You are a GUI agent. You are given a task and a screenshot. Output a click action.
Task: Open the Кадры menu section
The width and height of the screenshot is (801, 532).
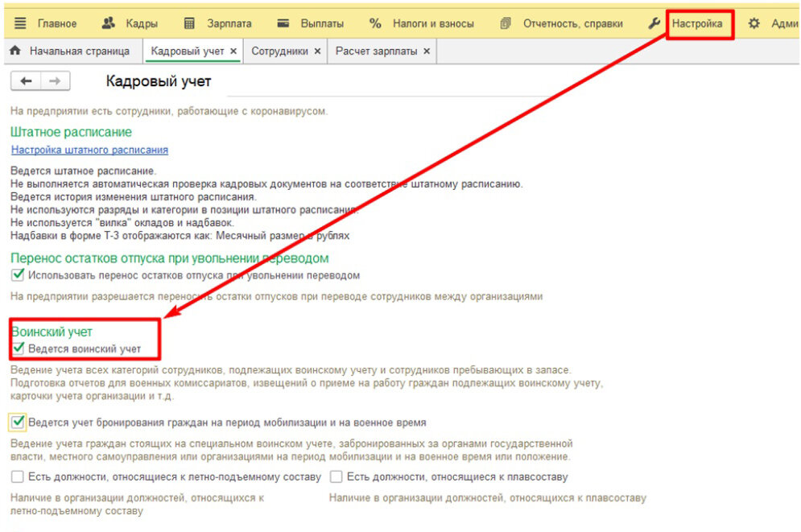pos(142,23)
